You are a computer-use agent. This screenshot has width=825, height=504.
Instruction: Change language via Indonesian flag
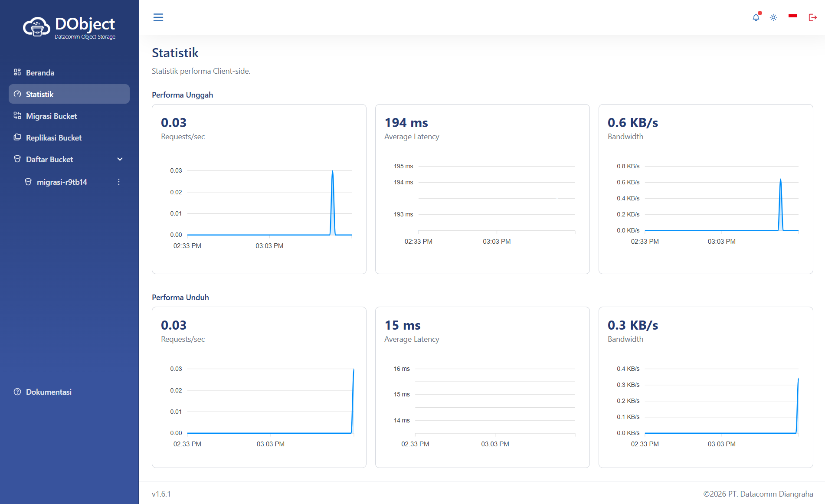click(793, 16)
